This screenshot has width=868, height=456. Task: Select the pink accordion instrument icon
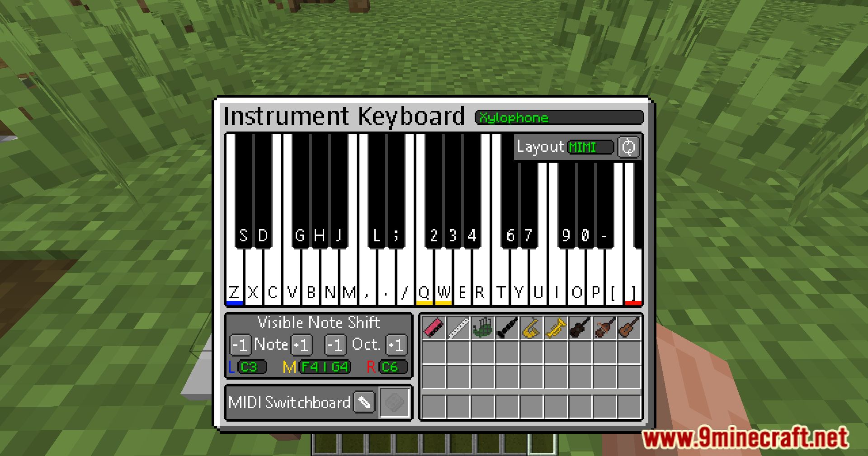(434, 328)
